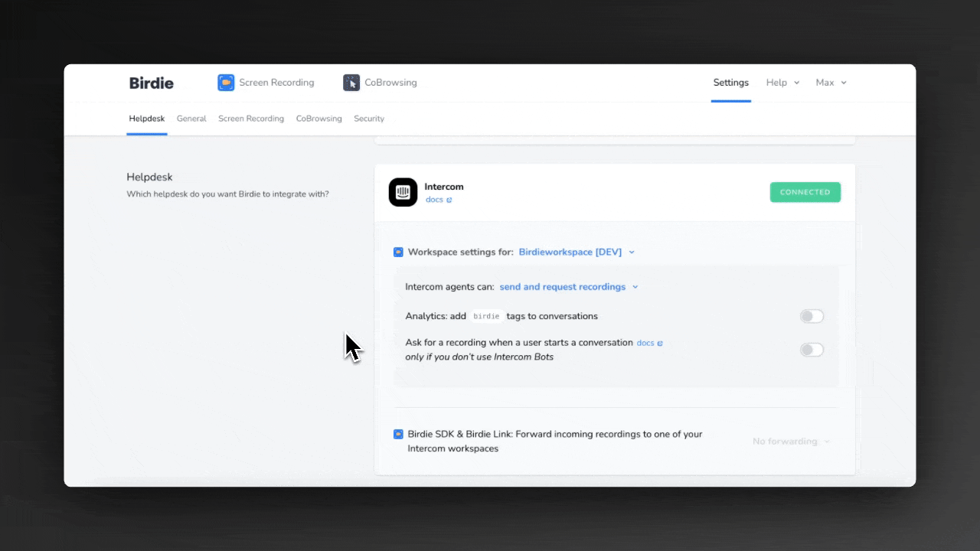Image resolution: width=980 pixels, height=551 pixels.
Task: Switch to the Security tab
Action: click(369, 119)
